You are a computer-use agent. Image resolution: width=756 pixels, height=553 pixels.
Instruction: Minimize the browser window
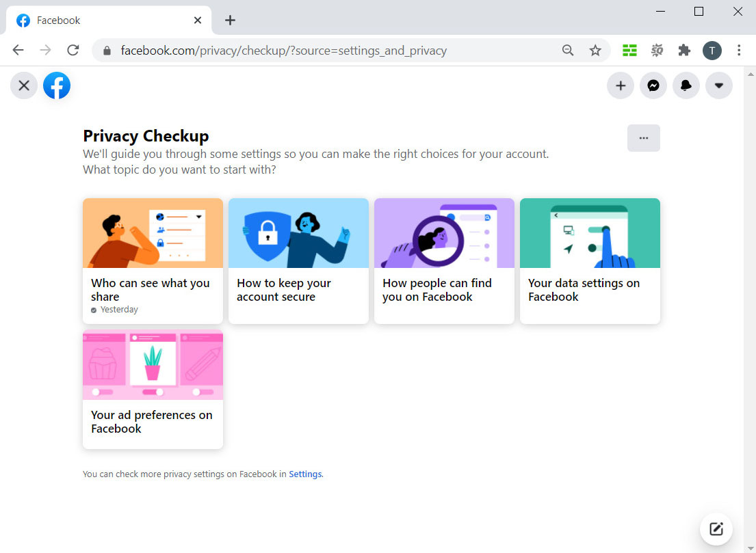coord(660,12)
